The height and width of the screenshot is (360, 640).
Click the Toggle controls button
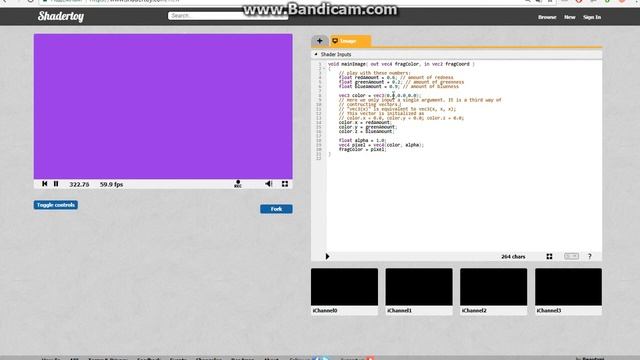[x=56, y=205]
